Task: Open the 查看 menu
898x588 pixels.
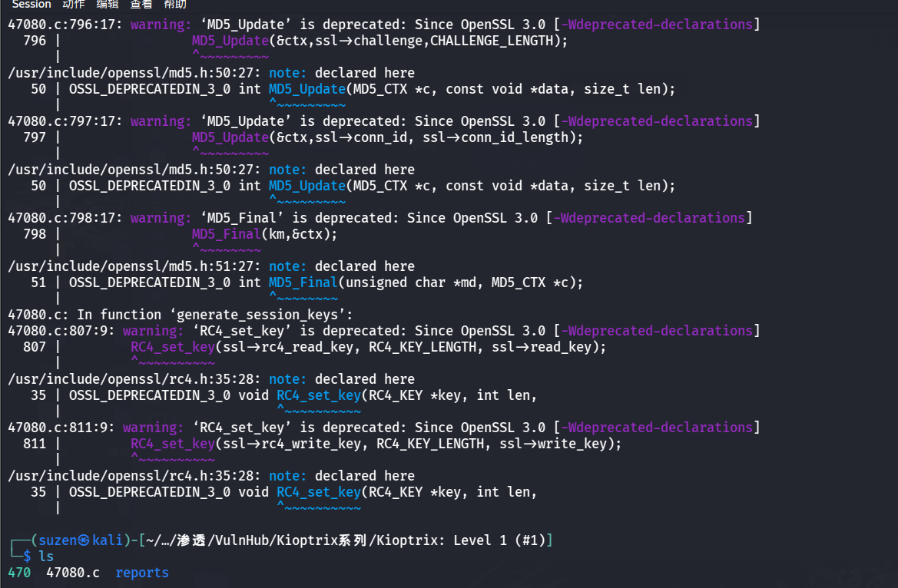Action: (x=141, y=5)
